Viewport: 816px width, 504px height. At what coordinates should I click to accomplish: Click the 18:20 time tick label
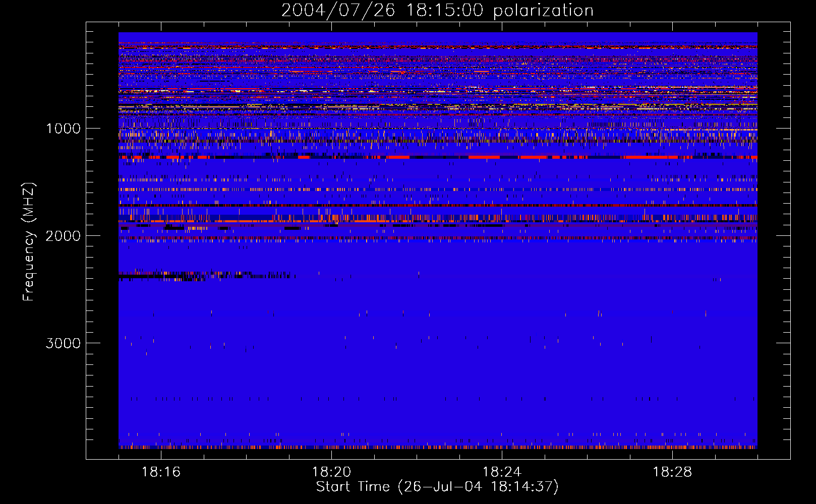point(331,472)
